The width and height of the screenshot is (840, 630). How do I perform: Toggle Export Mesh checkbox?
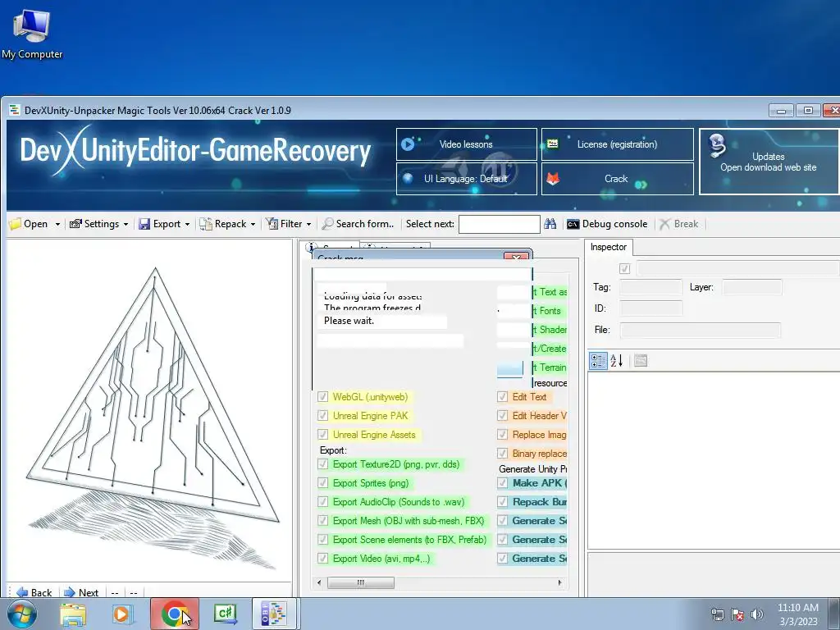tap(322, 521)
